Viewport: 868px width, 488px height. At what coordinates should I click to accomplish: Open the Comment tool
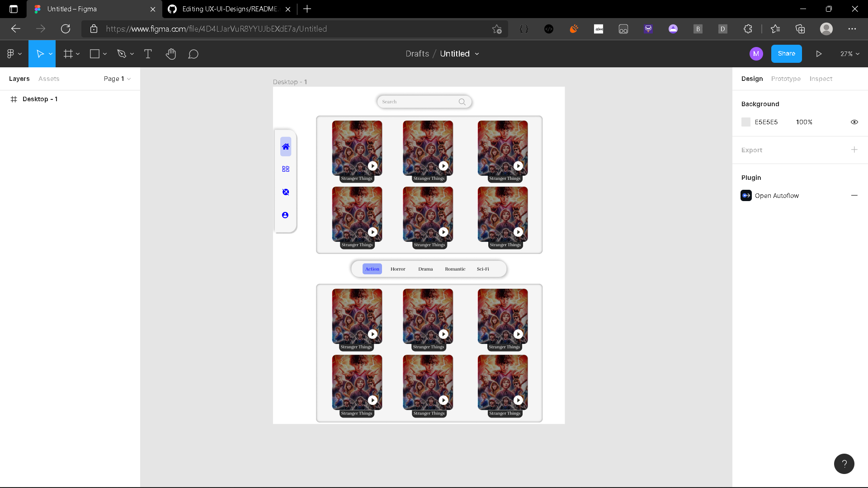[x=193, y=54]
